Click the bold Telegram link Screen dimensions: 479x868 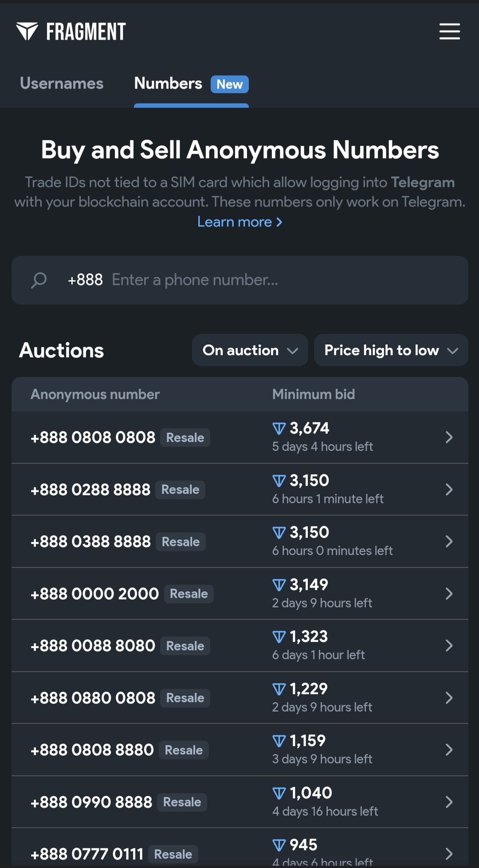pos(422,182)
